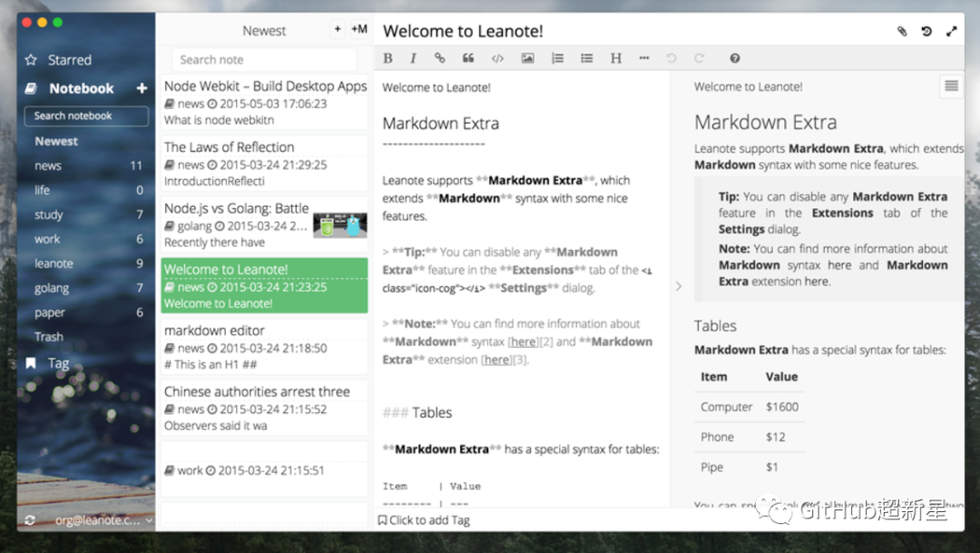Click the Markdown Extra heading in editor
Image resolution: width=980 pixels, height=553 pixels.
coord(441,123)
